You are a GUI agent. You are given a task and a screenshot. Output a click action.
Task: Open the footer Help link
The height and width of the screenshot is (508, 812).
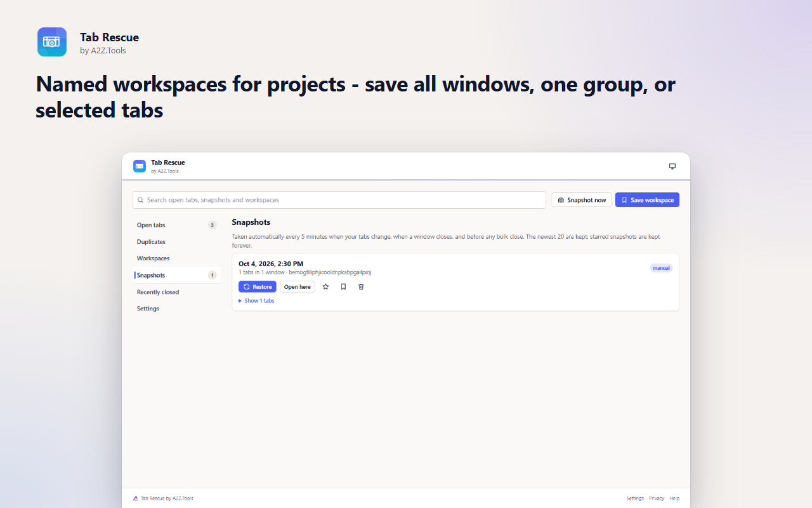[x=674, y=498]
